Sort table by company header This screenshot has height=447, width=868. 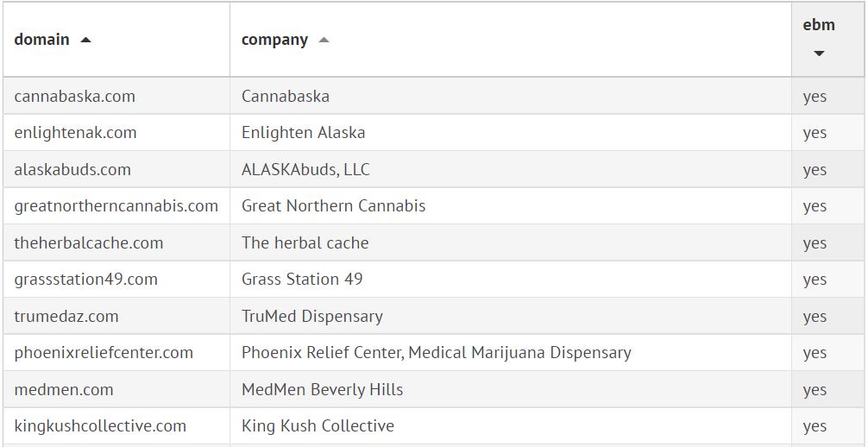point(274,40)
